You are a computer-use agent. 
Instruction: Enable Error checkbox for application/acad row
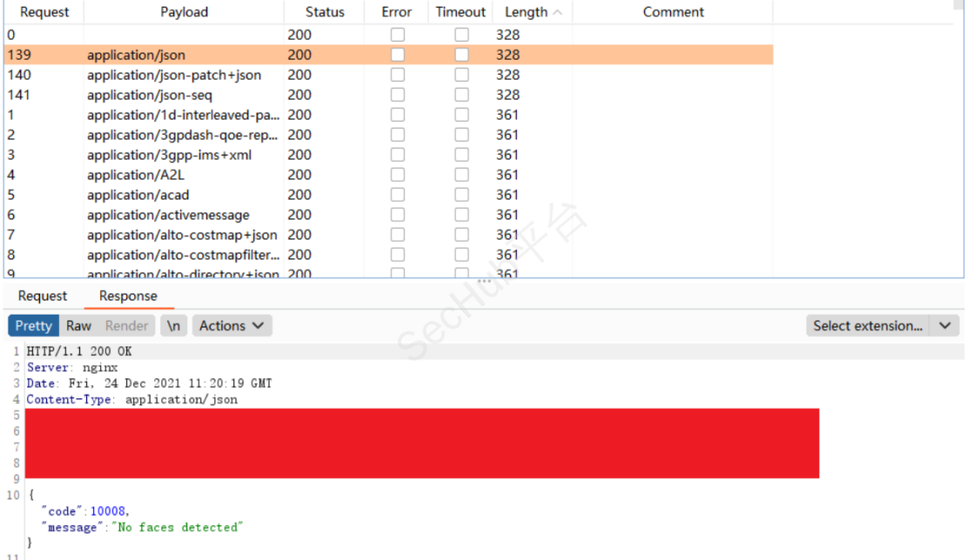[x=398, y=195]
